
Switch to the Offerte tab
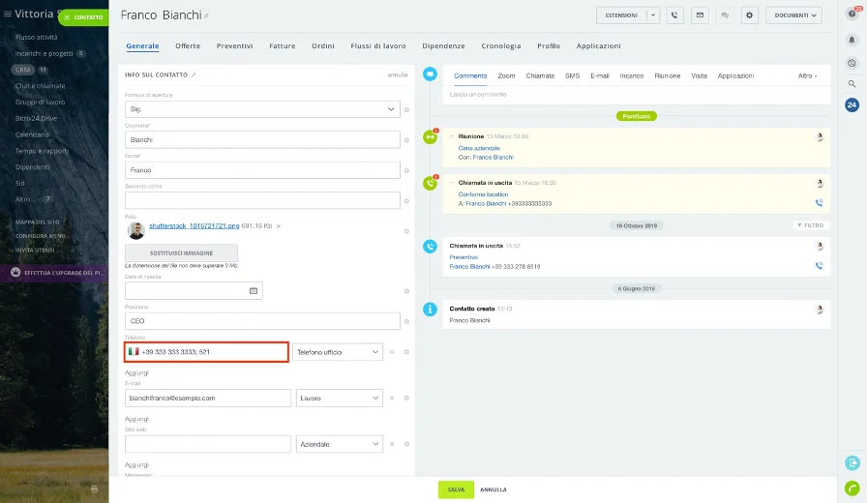[188, 45]
